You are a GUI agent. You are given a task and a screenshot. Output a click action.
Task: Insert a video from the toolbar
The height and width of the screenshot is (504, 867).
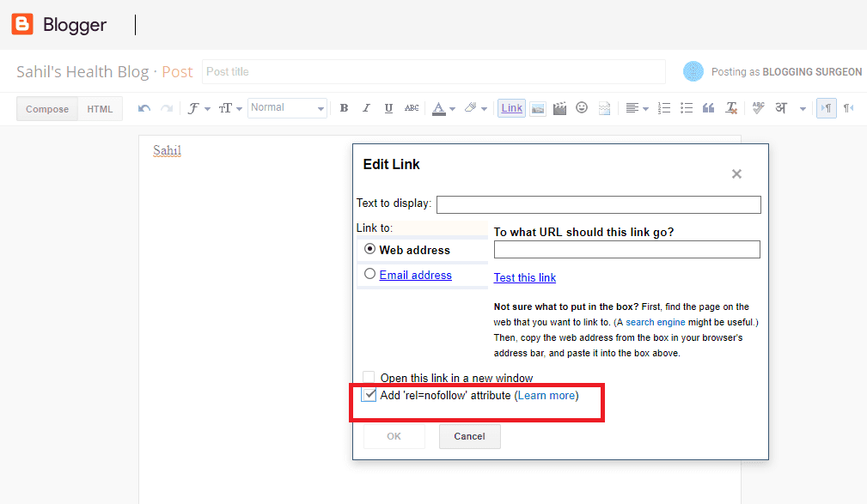(559, 108)
